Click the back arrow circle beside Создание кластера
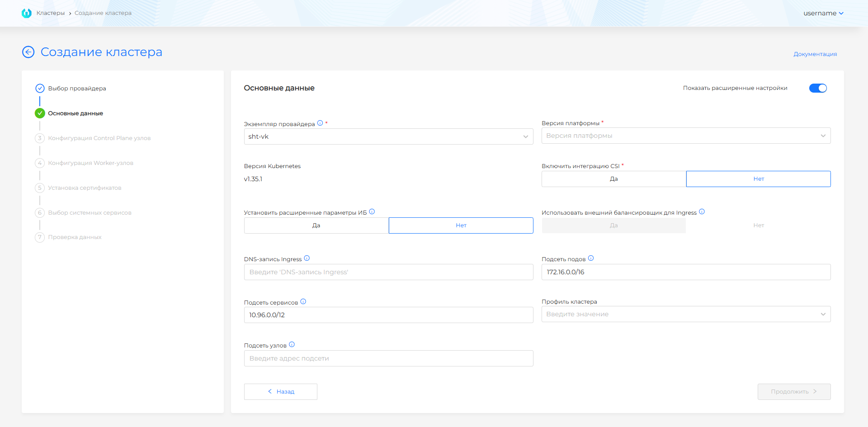 tap(28, 52)
